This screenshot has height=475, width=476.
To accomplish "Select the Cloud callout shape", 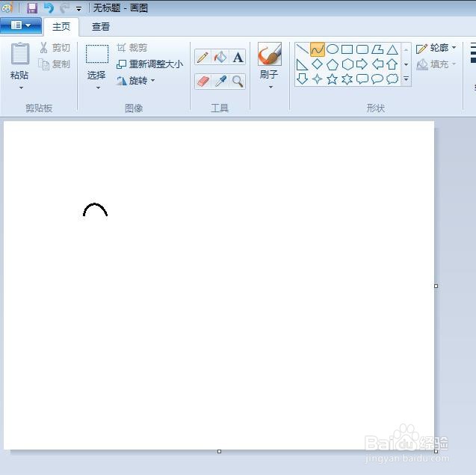I will [x=392, y=79].
